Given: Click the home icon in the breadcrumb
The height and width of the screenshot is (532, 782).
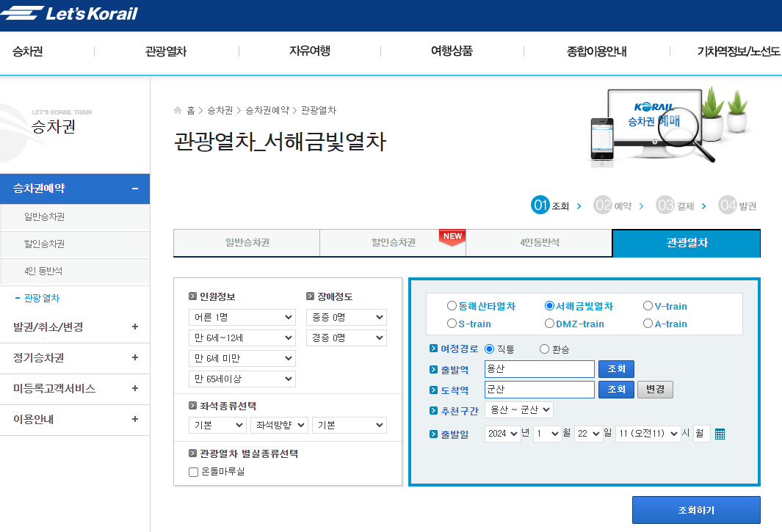Looking at the screenshot, I should pos(177,109).
